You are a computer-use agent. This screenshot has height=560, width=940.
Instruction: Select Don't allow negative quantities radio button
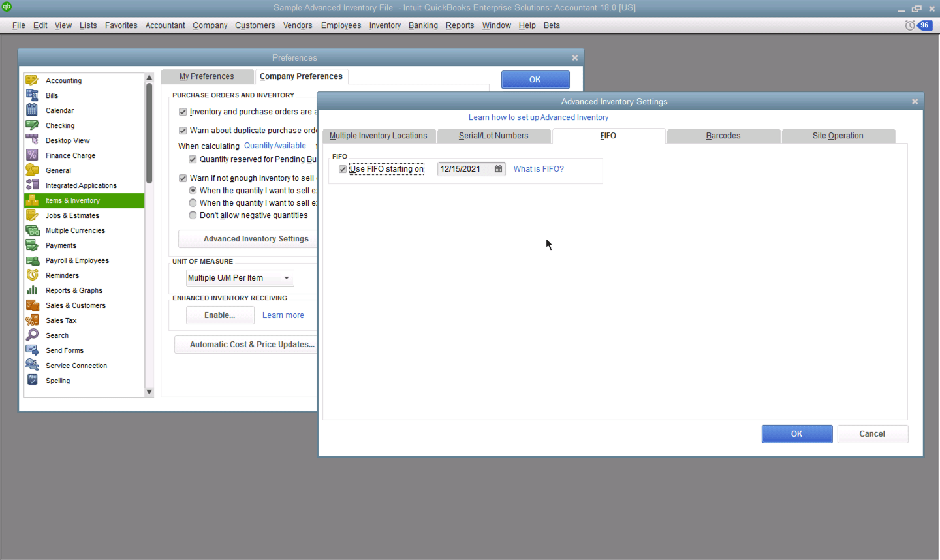tap(193, 215)
